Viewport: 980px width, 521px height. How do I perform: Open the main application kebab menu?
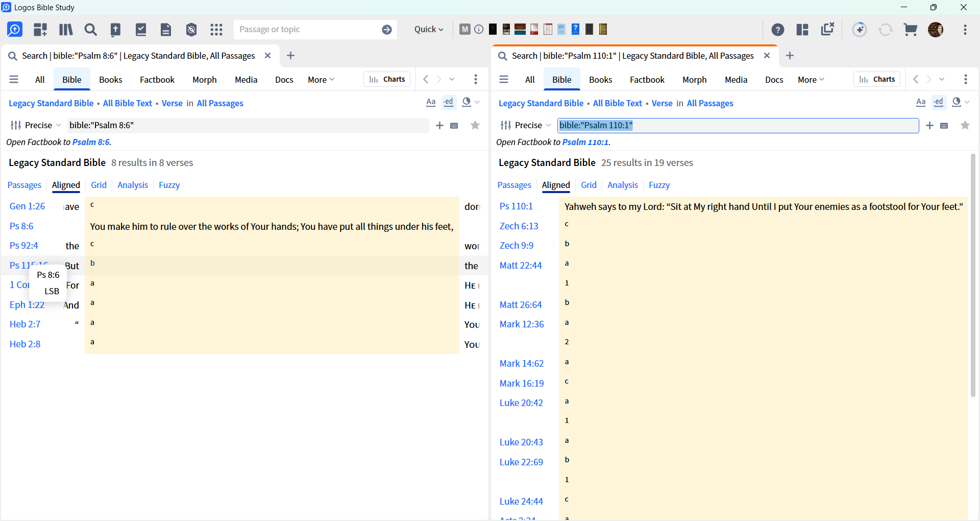tap(965, 30)
